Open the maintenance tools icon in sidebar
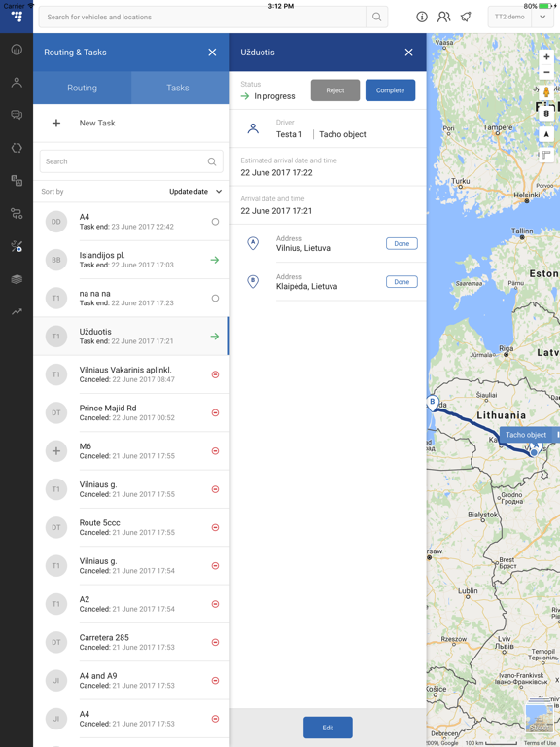 [x=17, y=246]
